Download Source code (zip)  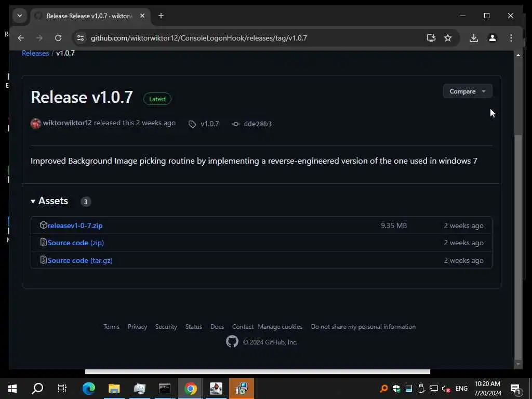(76, 243)
